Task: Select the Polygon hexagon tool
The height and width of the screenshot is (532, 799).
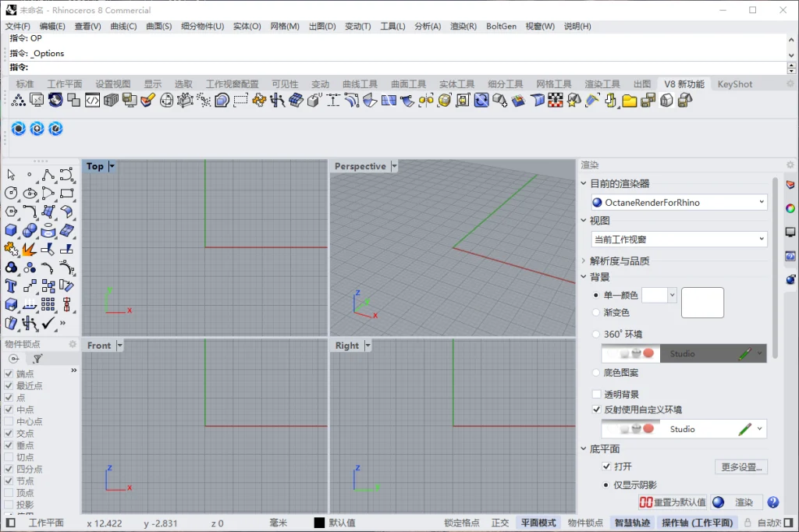Action: tap(11, 211)
